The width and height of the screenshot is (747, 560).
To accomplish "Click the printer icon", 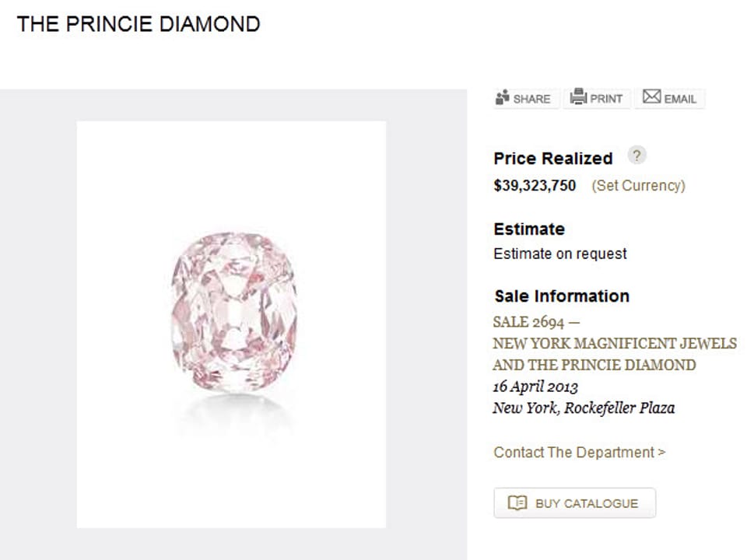I will pyautogui.click(x=578, y=97).
